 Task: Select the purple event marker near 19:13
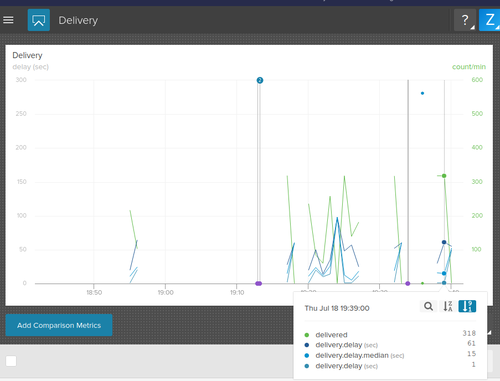(x=259, y=283)
